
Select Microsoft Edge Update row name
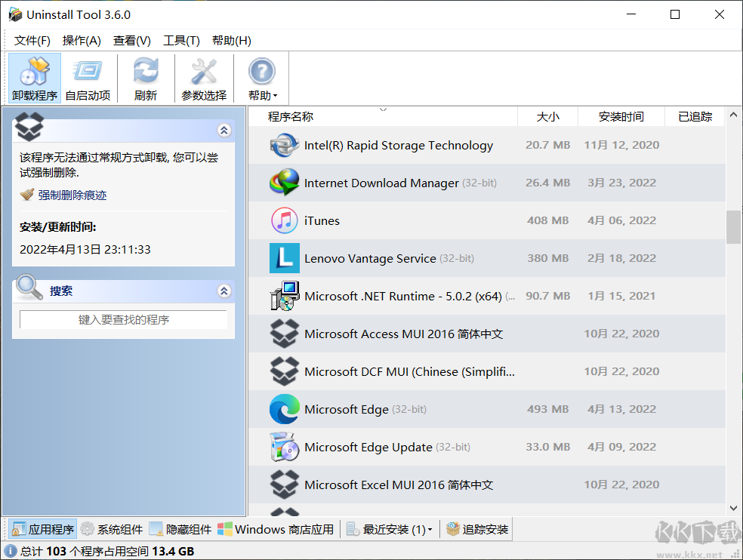click(x=368, y=448)
